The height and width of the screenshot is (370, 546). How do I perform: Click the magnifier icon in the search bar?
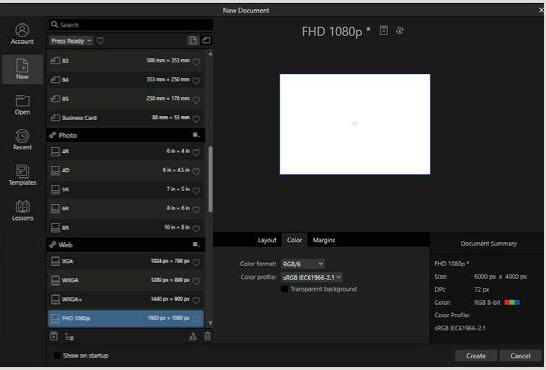[54, 24]
